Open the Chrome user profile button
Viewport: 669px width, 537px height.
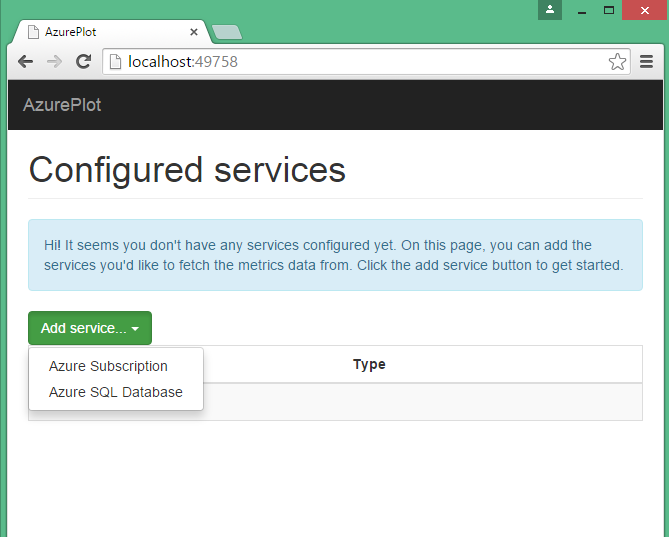click(x=550, y=10)
